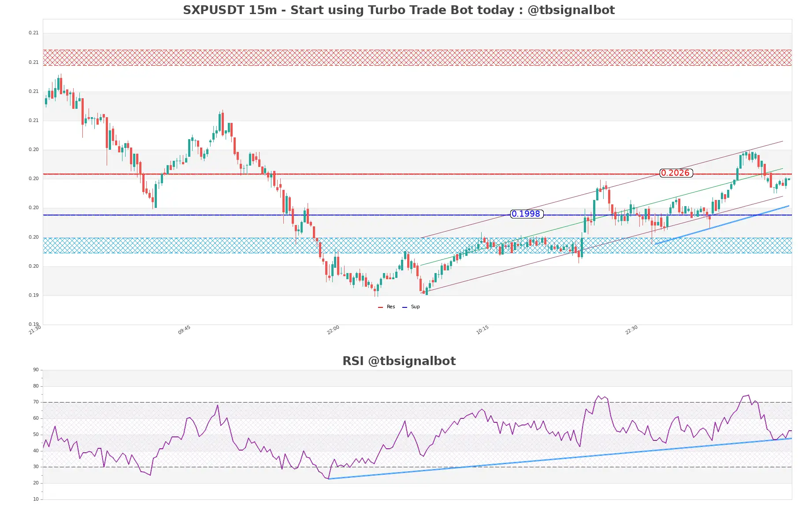Click the RSI 80 axis label
This screenshot has width=798, height=532.
[36, 386]
